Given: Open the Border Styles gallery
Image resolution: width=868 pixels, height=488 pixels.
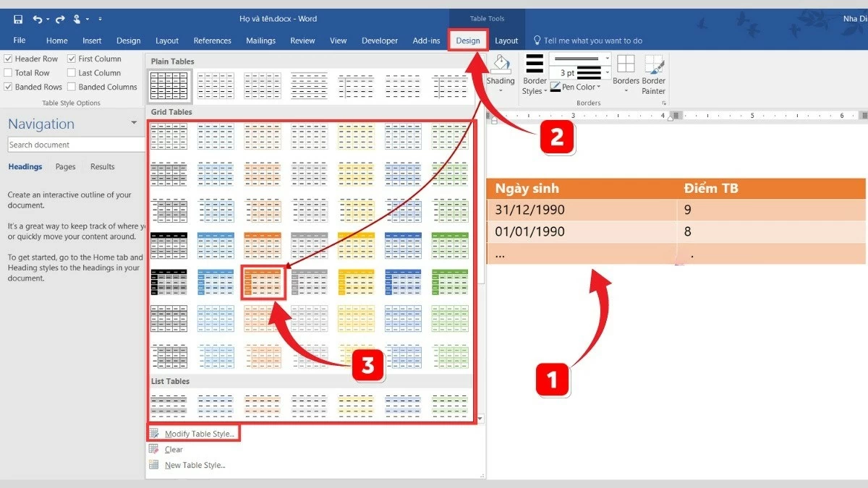Looking at the screenshot, I should (x=534, y=74).
